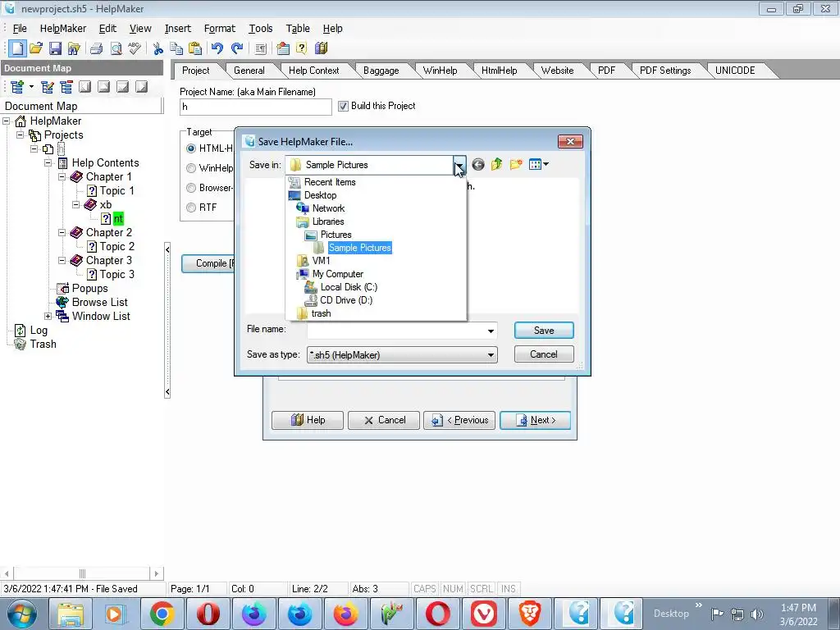Select the HTML-Help target radio button
This screenshot has width=840, height=630.
pos(190,148)
